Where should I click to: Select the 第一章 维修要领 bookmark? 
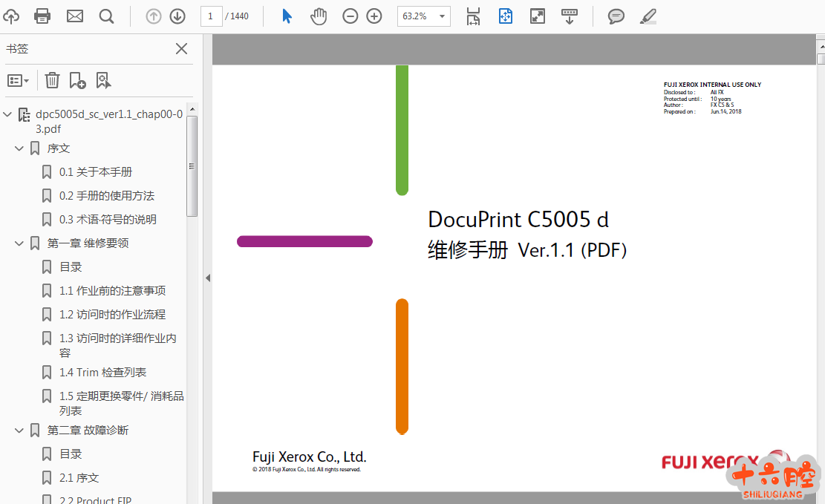pos(88,243)
